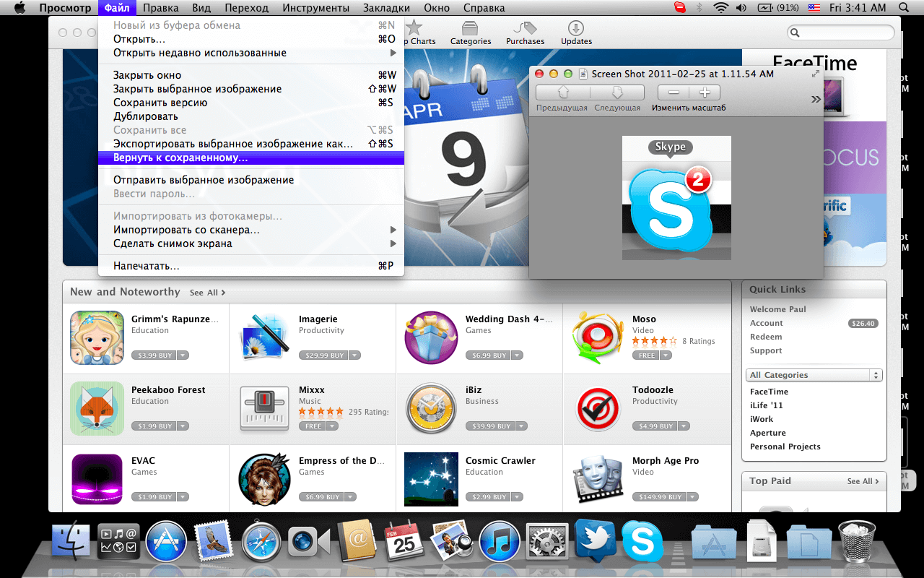Open Twitter bird icon in Dock
Image resolution: width=924 pixels, height=578 pixels.
595,541
